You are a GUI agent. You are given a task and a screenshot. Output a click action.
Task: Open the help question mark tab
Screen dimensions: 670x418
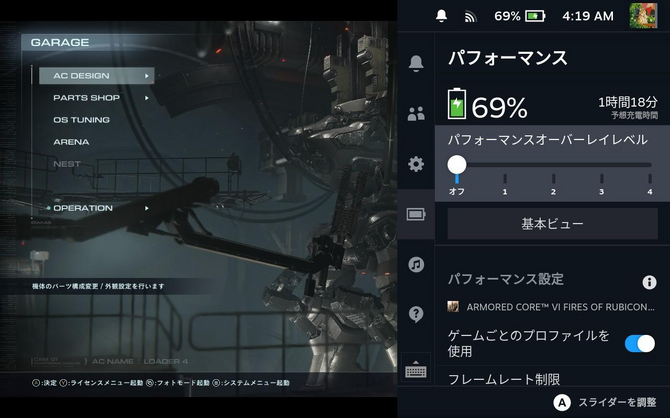(416, 315)
